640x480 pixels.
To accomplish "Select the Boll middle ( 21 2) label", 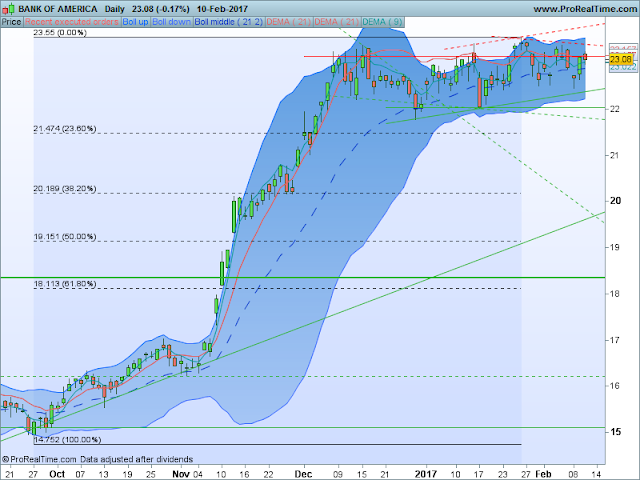I will (x=229, y=22).
